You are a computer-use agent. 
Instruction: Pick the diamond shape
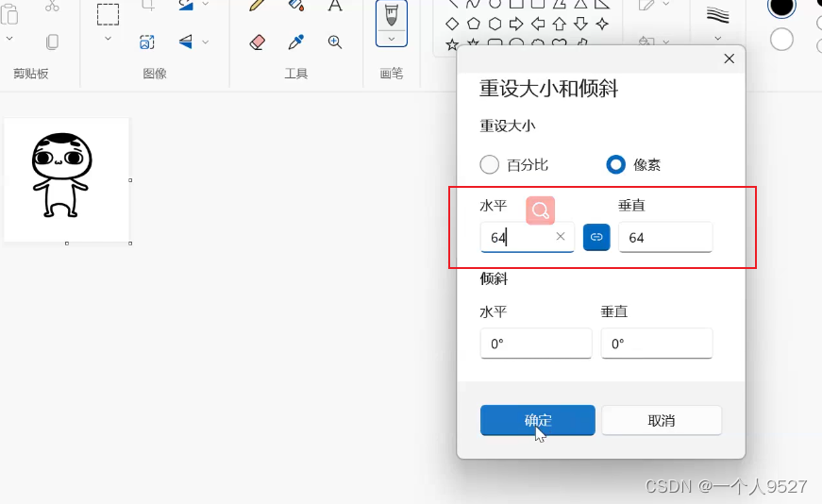pyautogui.click(x=452, y=24)
